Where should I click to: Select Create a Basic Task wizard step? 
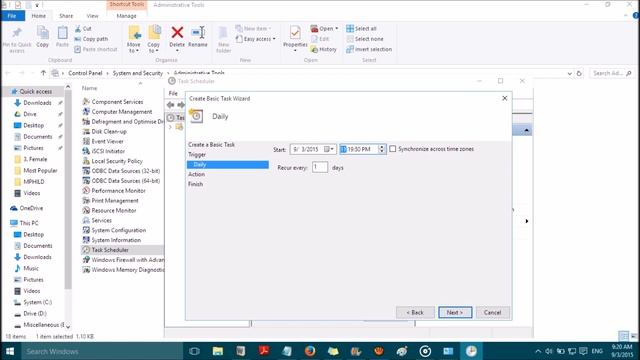click(x=211, y=144)
